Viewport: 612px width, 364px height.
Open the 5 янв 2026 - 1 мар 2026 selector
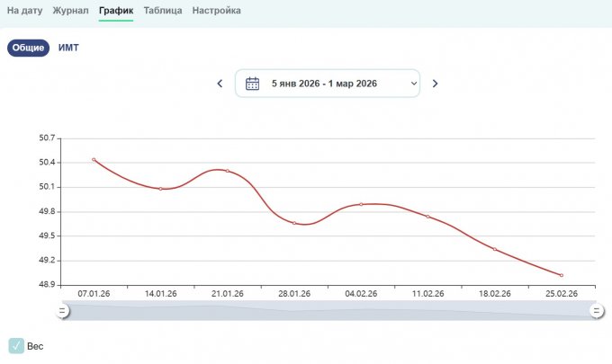pyautogui.click(x=325, y=84)
